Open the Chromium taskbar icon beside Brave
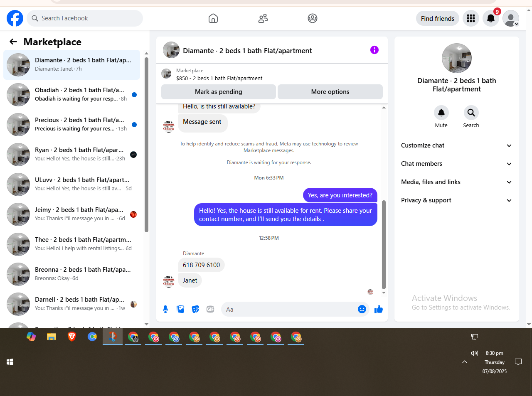 (x=92, y=337)
